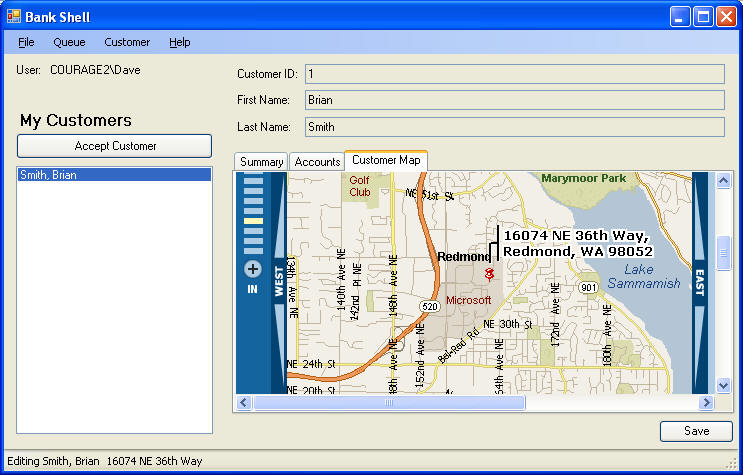Switch to the Accounts tab
This screenshot has width=743, height=475.
317,162
